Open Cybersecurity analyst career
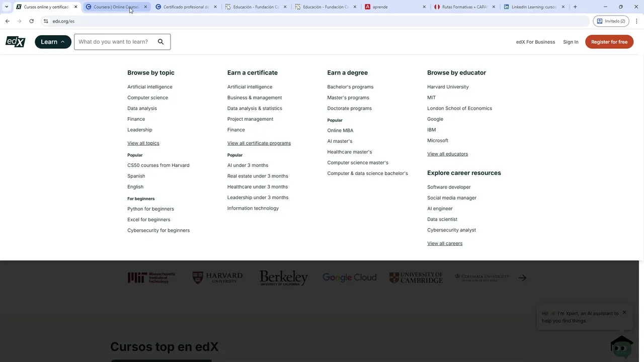This screenshot has height=362, width=644. 451,230
